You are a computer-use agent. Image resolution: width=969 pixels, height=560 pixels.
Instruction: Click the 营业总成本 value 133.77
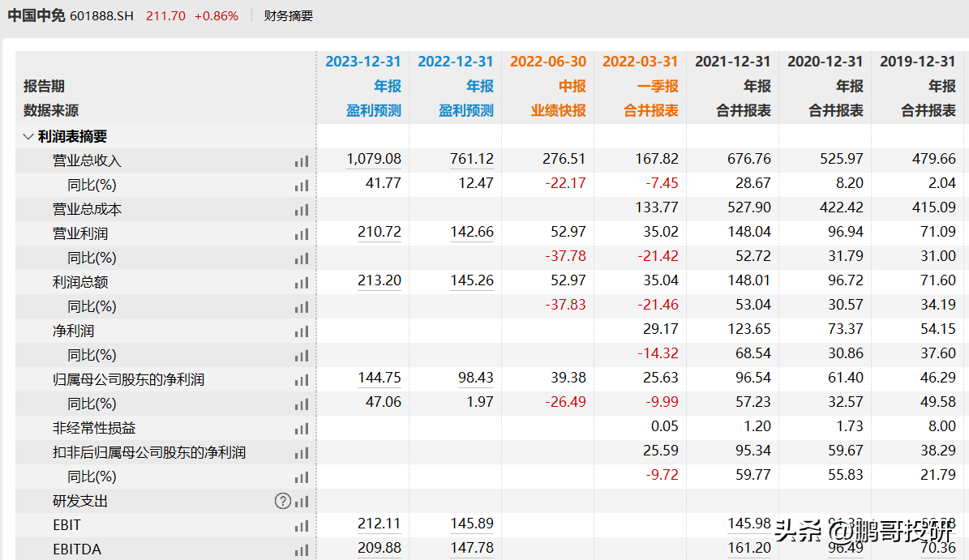tap(657, 207)
